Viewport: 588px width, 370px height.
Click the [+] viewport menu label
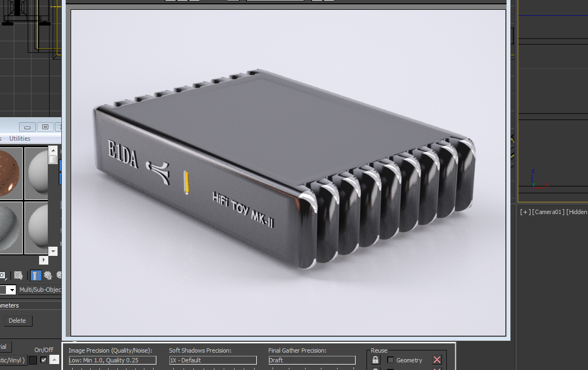pyautogui.click(x=525, y=212)
